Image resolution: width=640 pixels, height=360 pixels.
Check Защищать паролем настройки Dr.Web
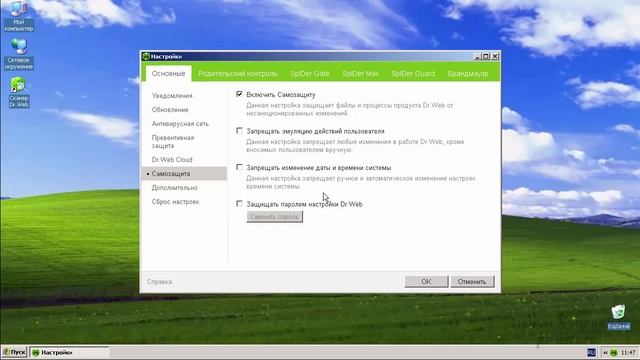[x=239, y=204]
